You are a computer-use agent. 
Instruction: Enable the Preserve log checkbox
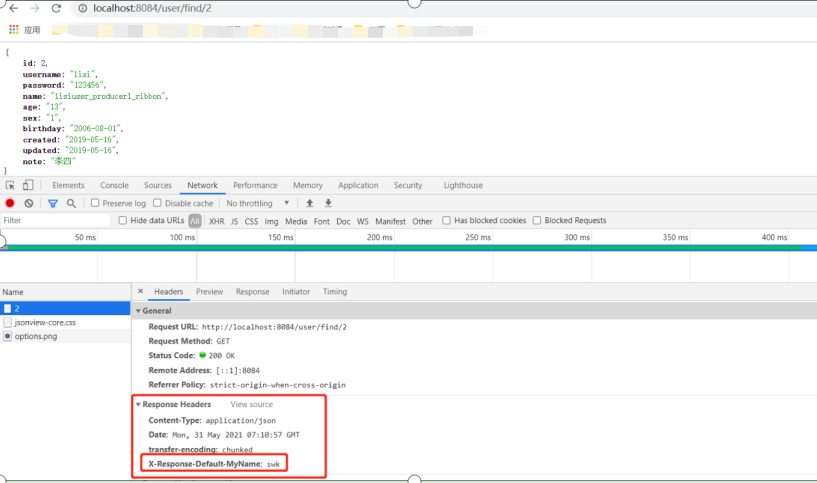95,203
